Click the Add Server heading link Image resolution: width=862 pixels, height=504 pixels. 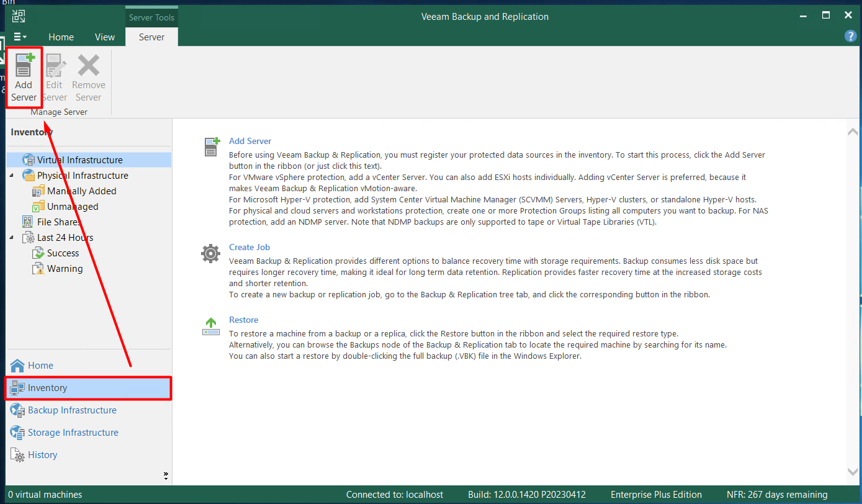coord(250,141)
